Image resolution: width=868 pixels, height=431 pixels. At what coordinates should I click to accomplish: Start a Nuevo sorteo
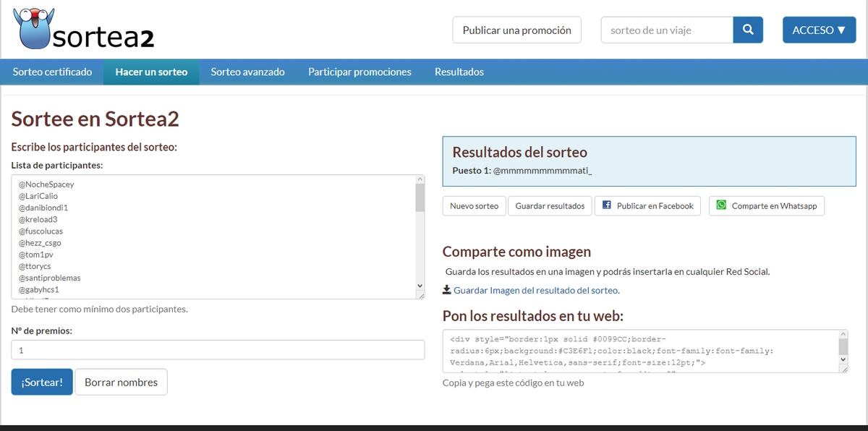point(474,205)
